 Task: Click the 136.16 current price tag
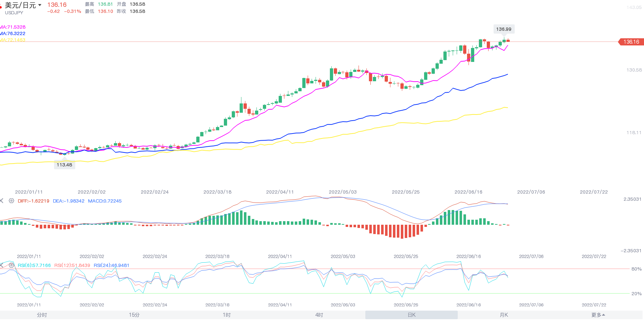pyautogui.click(x=631, y=42)
